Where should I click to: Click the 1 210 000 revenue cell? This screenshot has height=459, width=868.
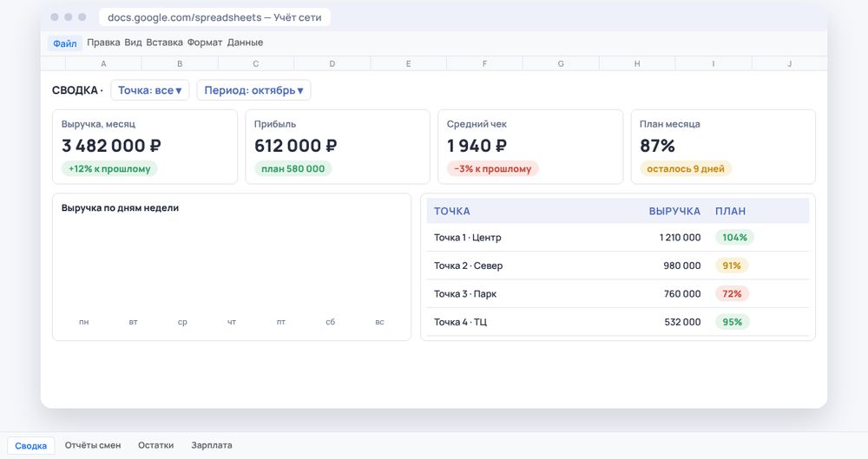(x=680, y=238)
